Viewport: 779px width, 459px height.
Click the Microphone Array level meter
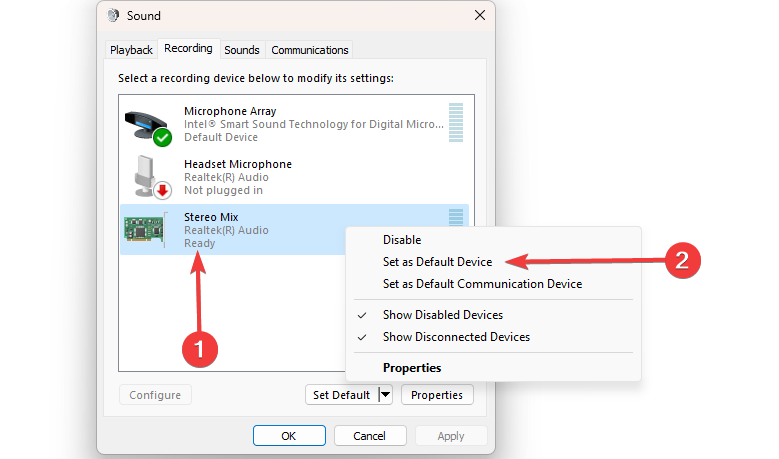456,123
